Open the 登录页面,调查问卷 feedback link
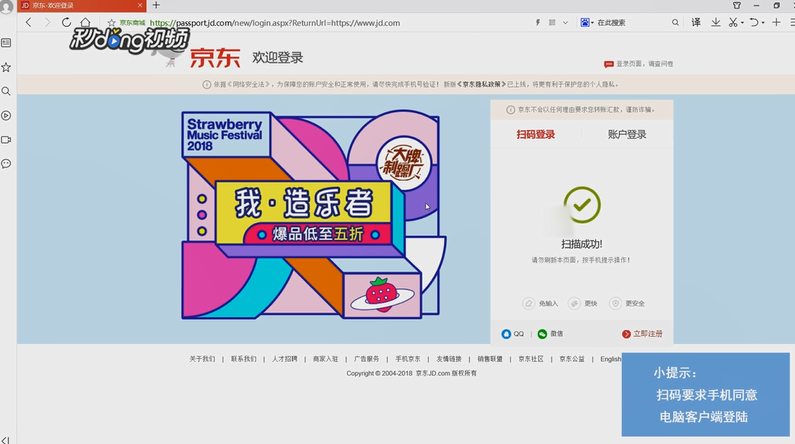The image size is (795, 444). [639, 64]
